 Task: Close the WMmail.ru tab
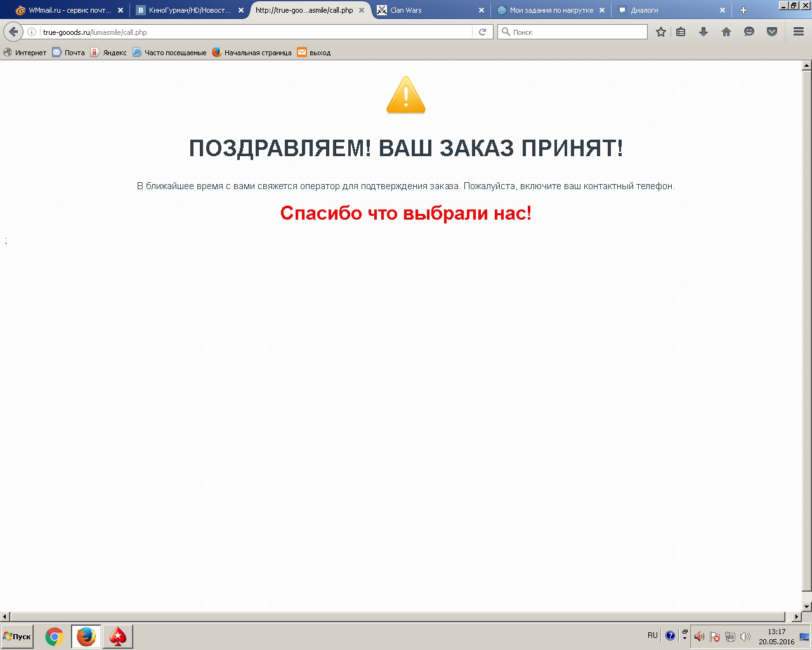(121, 10)
